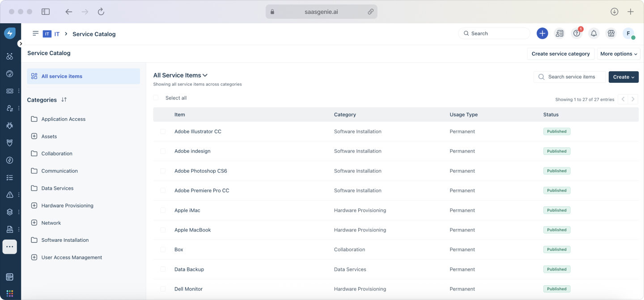Expand the Assets category
Image resolution: width=644 pixels, height=300 pixels.
coord(34,136)
